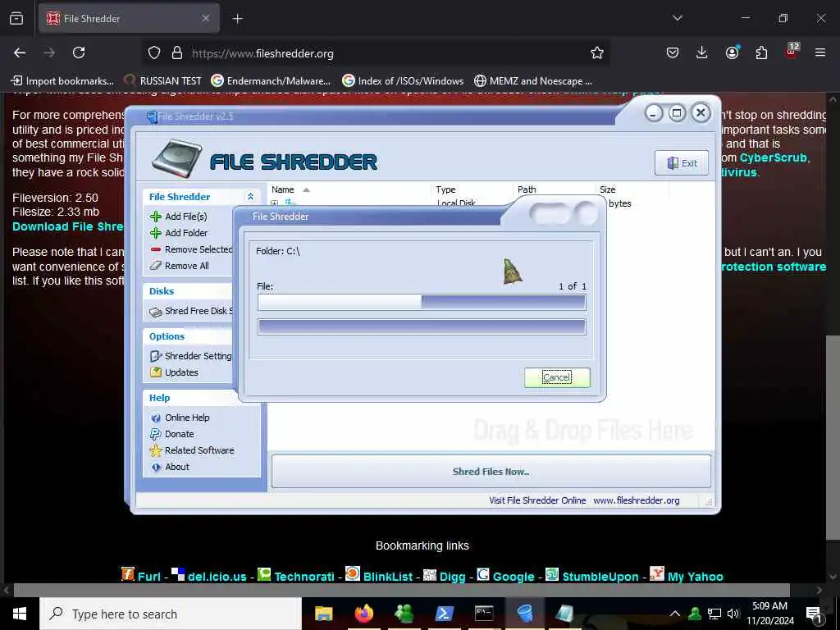Click the vertical page scrollbar thumb
The width and height of the screenshot is (840, 630).
pos(833,438)
